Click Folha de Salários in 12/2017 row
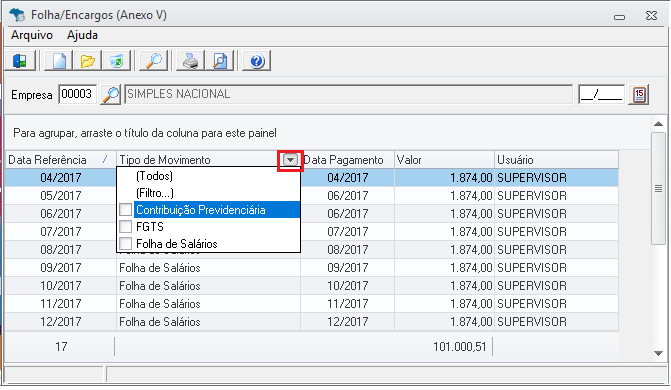The width and height of the screenshot is (671, 390). pos(160,322)
